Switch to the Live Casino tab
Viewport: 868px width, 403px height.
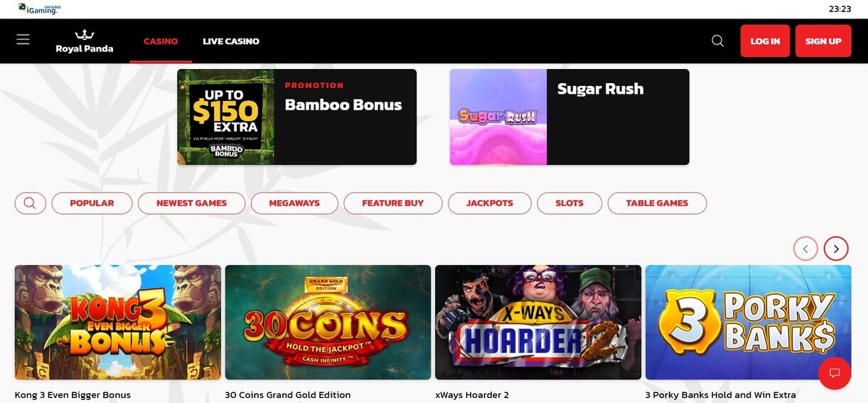coord(231,41)
